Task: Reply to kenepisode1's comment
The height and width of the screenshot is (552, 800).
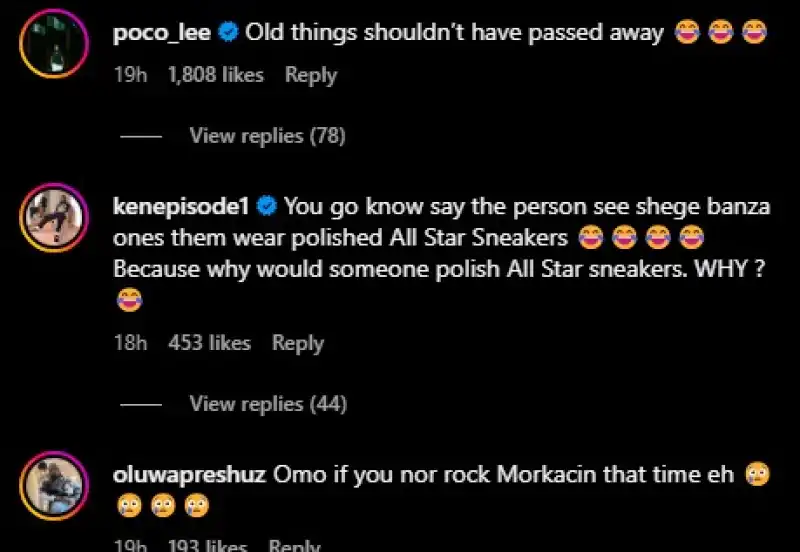Action: [297, 343]
